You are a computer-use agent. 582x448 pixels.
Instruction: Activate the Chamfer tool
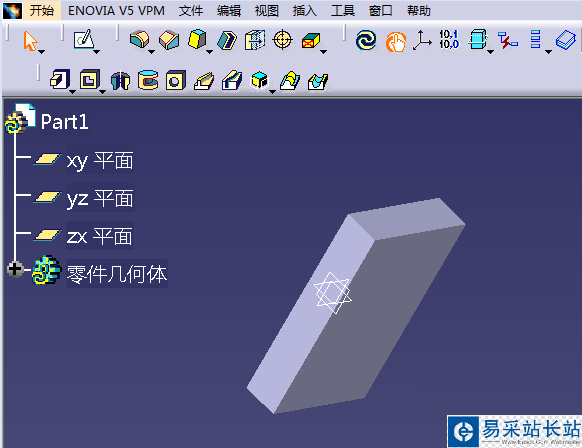169,40
